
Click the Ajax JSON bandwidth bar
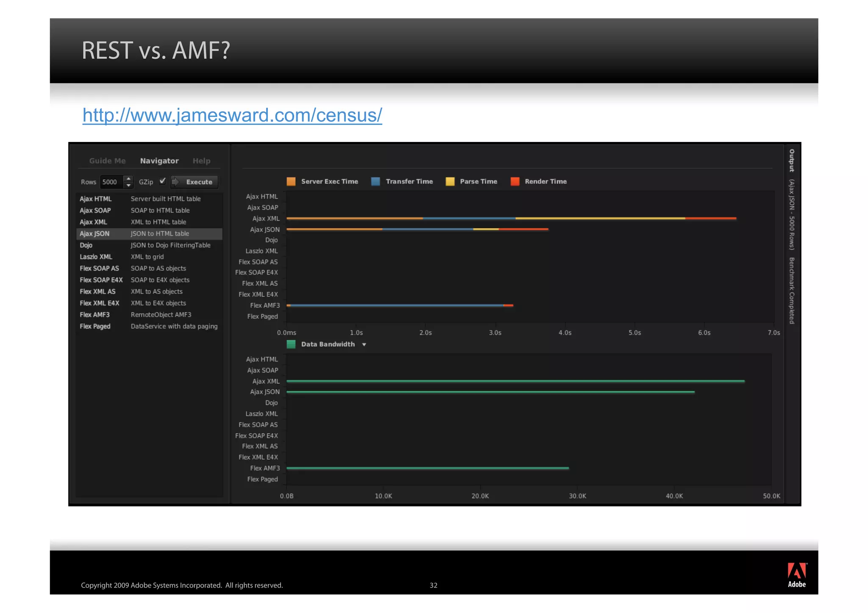click(x=491, y=392)
